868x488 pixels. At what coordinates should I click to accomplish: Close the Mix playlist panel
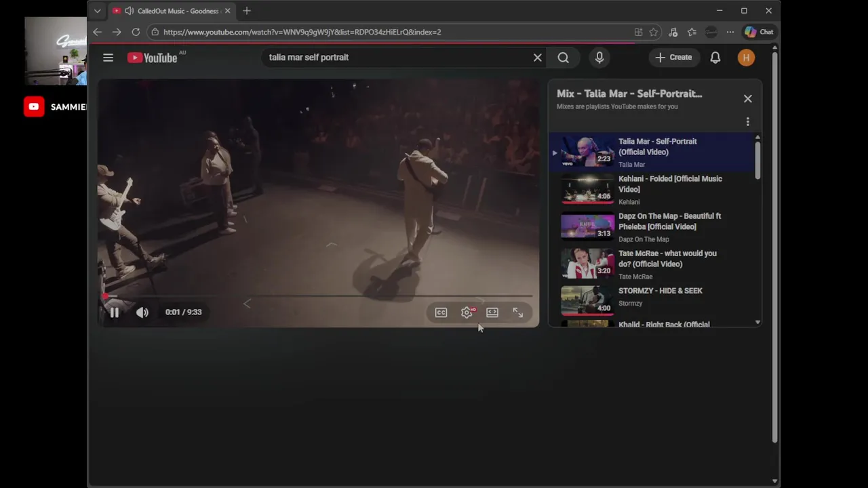tap(747, 99)
